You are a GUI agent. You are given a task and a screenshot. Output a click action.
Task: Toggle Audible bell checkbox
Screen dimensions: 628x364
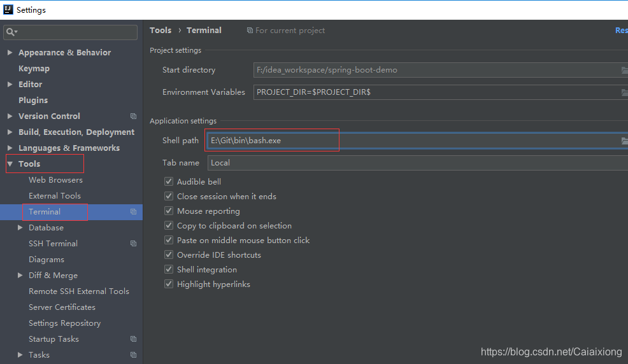click(169, 181)
